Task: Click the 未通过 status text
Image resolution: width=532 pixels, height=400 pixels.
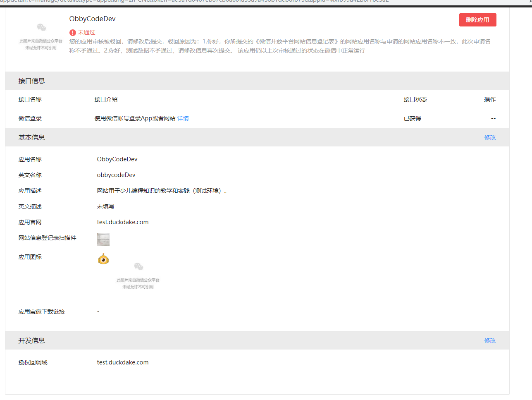Action: point(86,32)
